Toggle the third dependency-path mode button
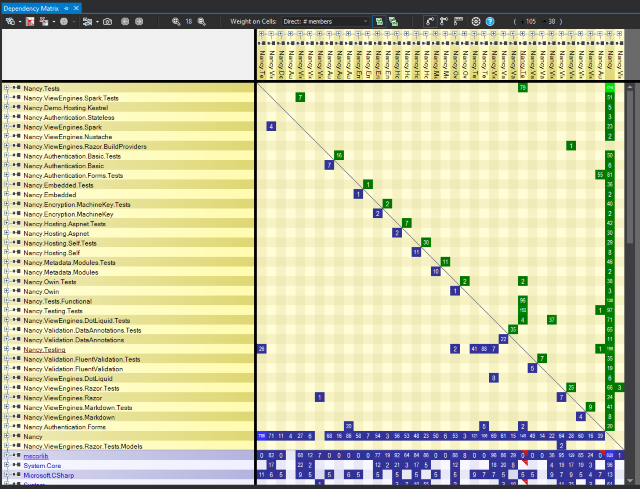640x489 pixels. pos(458,21)
